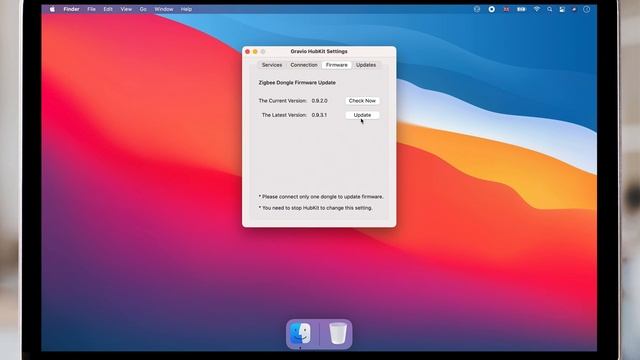Screen dimensions: 640x360
Task: Open the Apple menu
Action: [x=52, y=9]
